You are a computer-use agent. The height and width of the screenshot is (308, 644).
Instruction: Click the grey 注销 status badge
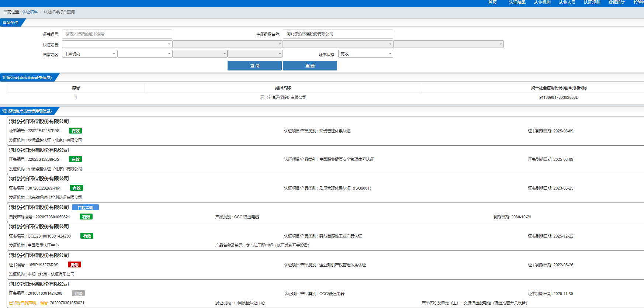[78, 294]
